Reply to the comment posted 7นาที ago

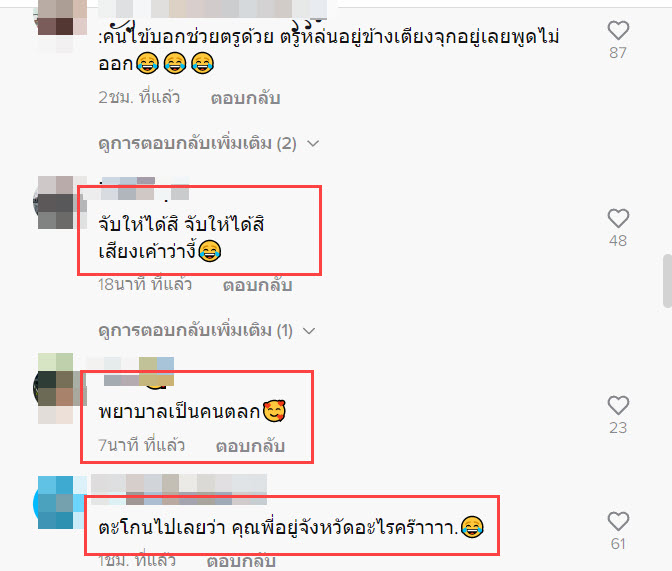[x=250, y=446]
